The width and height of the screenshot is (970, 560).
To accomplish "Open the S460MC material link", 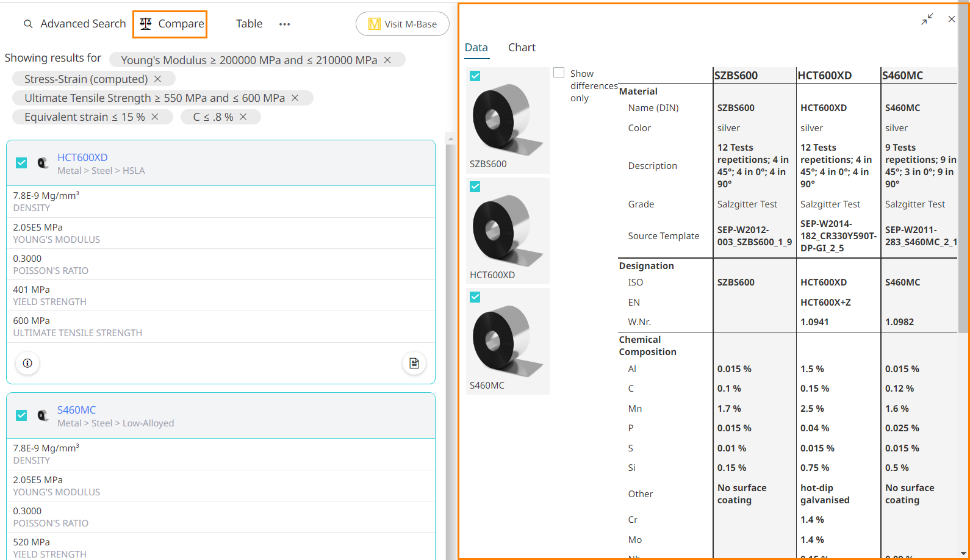I will [76, 410].
